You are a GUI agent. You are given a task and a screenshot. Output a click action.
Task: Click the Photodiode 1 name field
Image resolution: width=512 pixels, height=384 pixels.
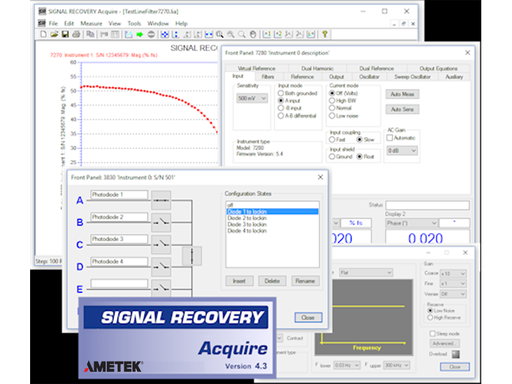(119, 194)
